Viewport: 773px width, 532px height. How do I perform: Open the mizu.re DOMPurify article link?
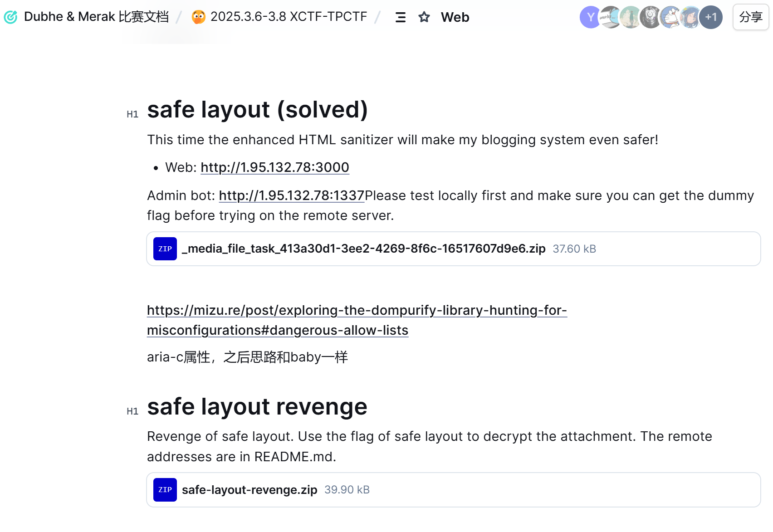(x=357, y=320)
